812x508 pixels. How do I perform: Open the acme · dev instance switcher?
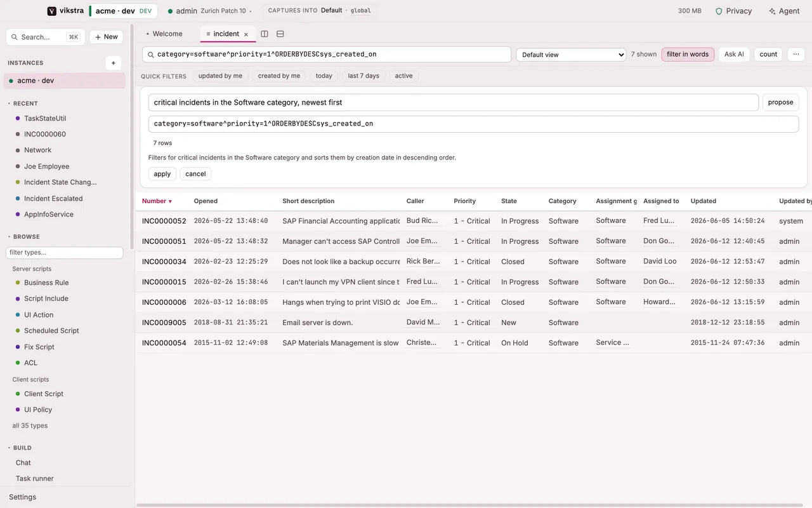(123, 11)
